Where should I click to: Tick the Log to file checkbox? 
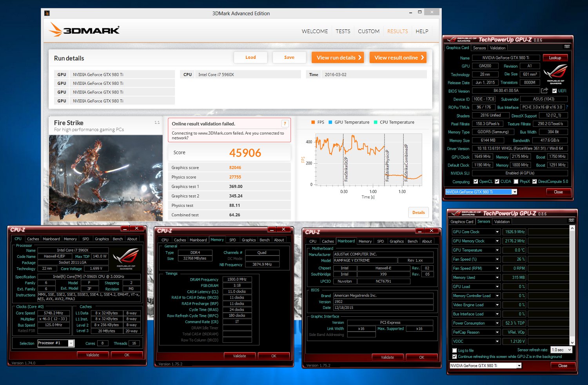(455, 350)
